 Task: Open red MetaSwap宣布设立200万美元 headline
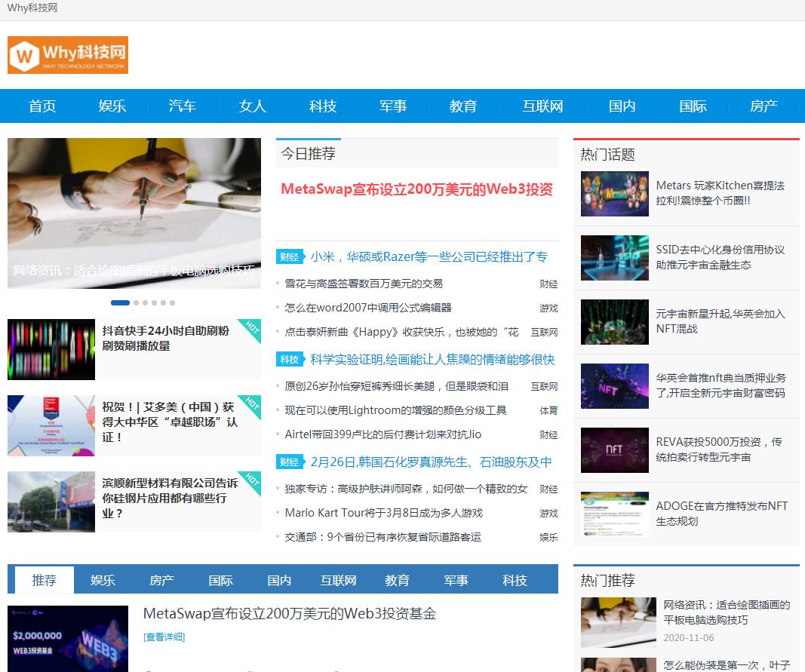(x=417, y=189)
